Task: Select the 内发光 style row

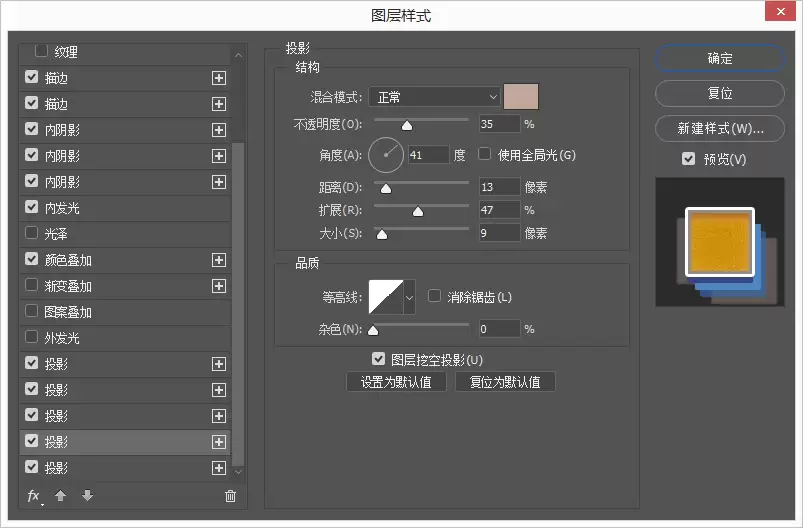Action: 125,208
